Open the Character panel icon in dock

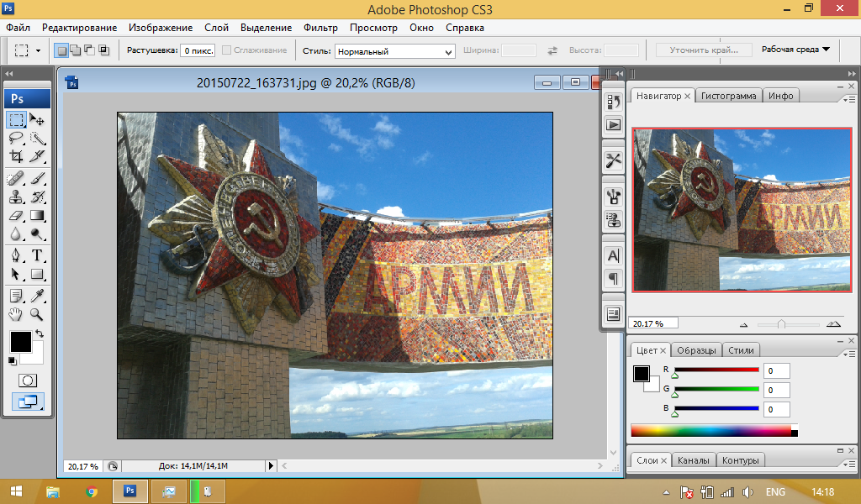(x=613, y=255)
